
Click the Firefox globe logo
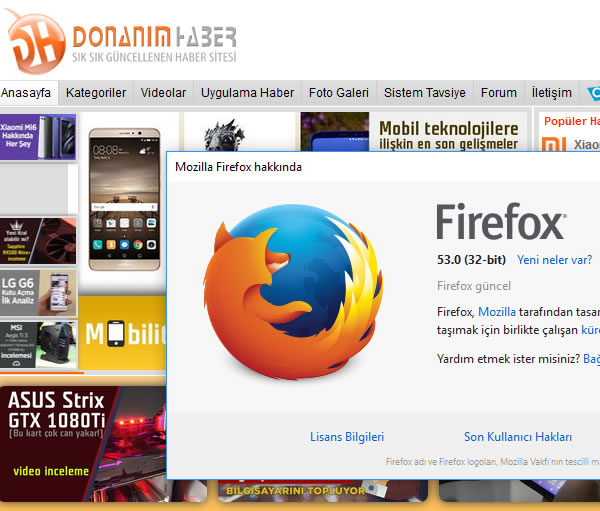[293, 292]
